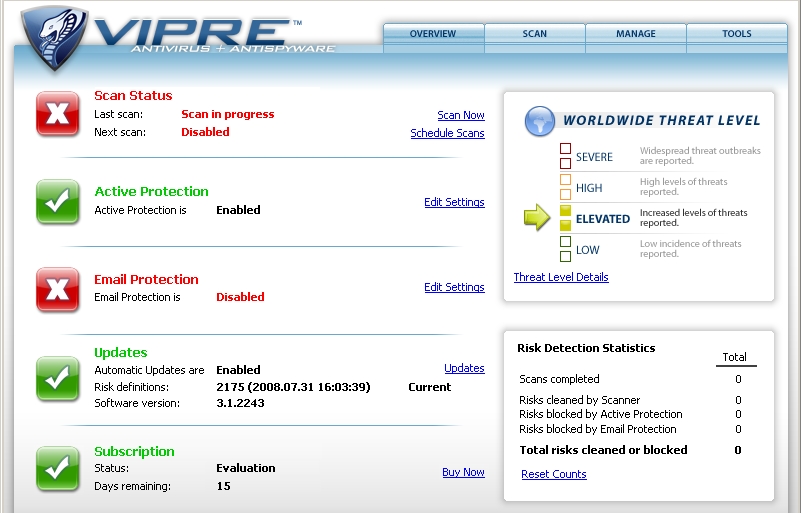This screenshot has width=801, height=513.
Task: Click the HIGH threat level label
Action: tap(589, 188)
